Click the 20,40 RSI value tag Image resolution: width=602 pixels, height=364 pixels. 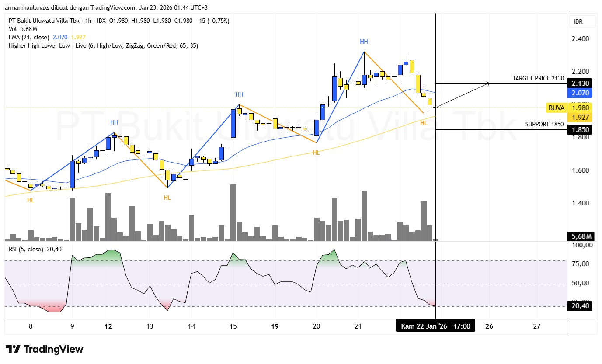pyautogui.click(x=580, y=306)
